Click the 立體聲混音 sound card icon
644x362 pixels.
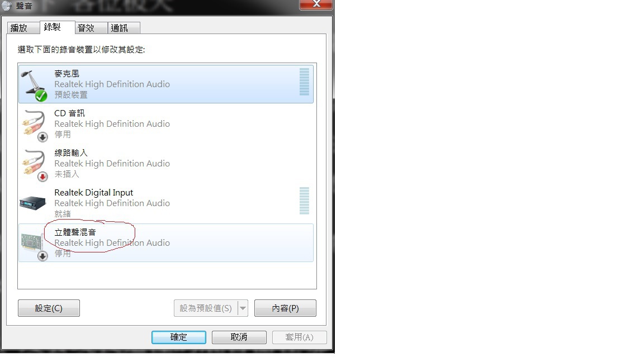tap(34, 246)
